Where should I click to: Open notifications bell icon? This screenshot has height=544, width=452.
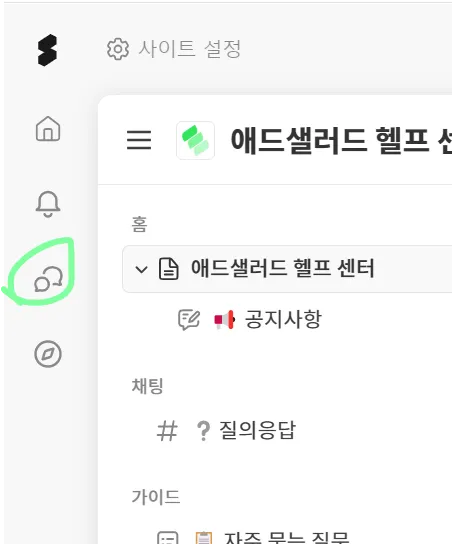coord(48,204)
